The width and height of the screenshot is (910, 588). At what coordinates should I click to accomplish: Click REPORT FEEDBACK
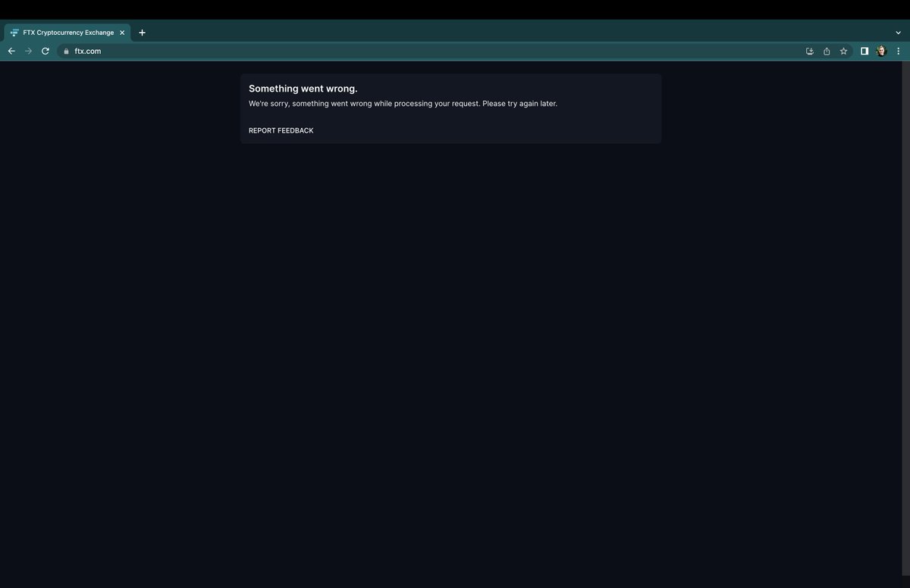click(281, 130)
